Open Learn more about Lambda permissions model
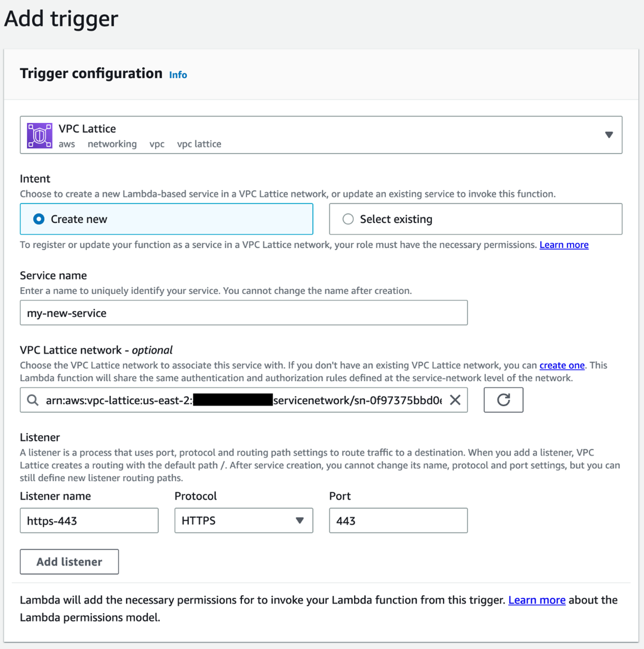The width and height of the screenshot is (644, 649). (537, 600)
